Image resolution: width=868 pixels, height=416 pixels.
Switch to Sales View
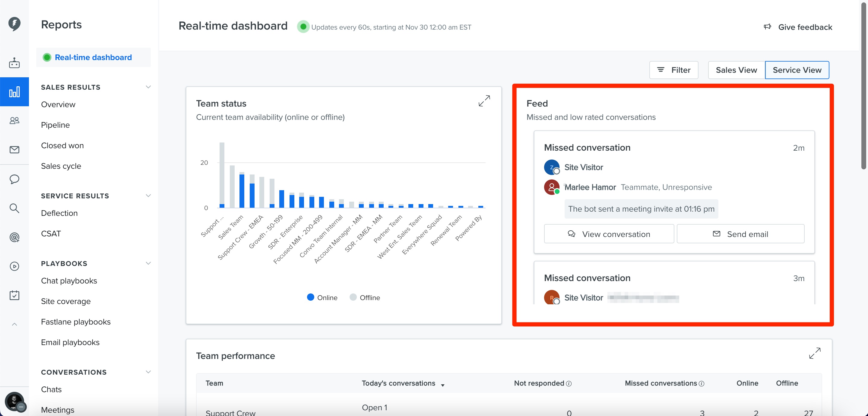[736, 70]
